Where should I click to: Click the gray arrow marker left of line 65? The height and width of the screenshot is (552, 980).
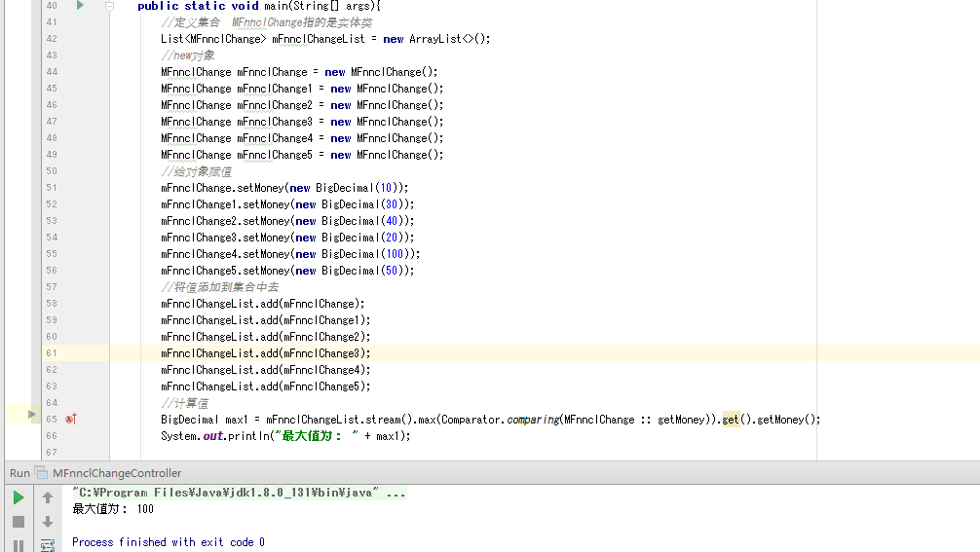(31, 414)
